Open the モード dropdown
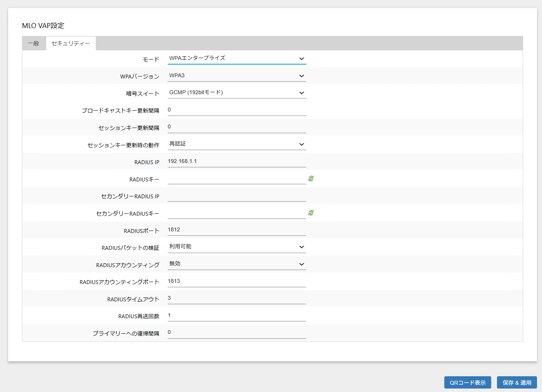The width and height of the screenshot is (542, 392). 237,58
